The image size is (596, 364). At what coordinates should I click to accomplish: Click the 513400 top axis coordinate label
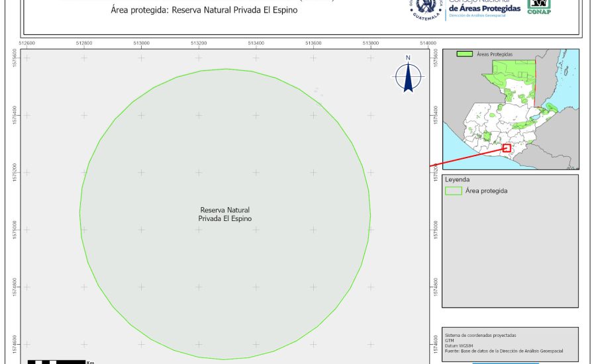[256, 44]
